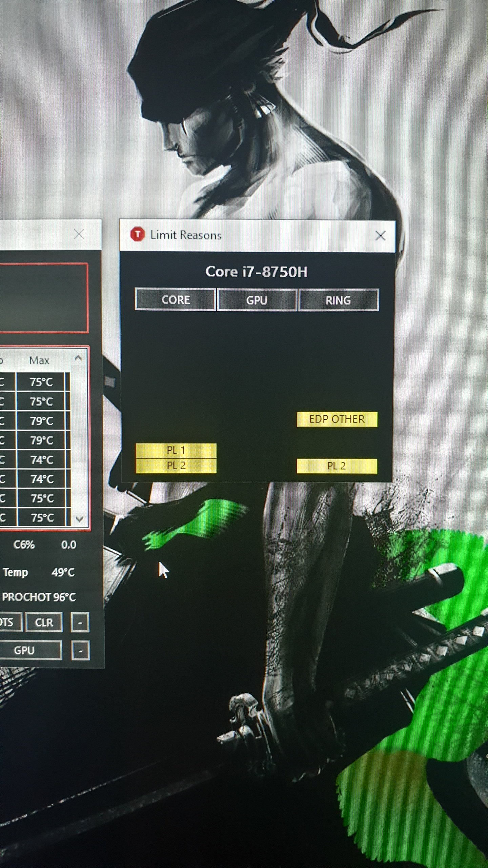488x868 pixels.
Task: Click the yellow EDP OTHER indicator
Action: point(337,419)
